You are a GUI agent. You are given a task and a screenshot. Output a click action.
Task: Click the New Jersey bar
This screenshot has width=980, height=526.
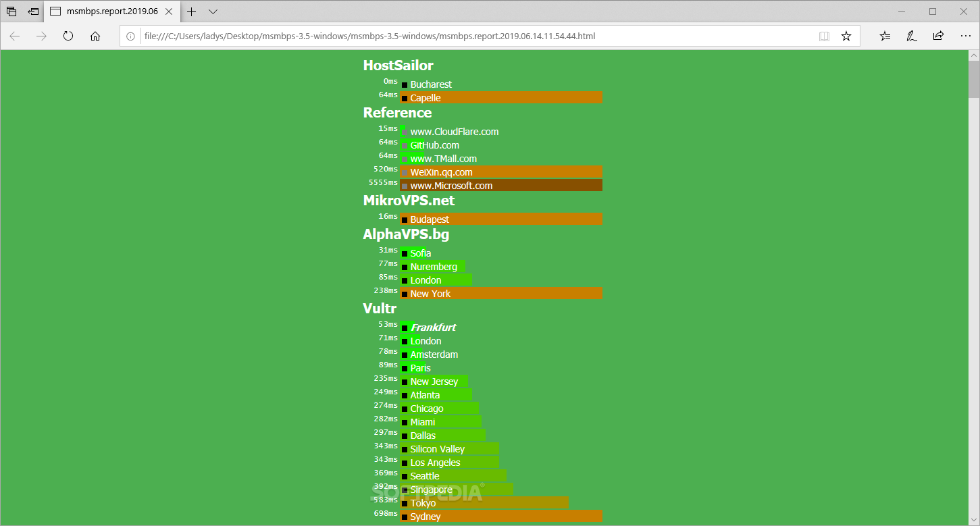[x=434, y=382]
